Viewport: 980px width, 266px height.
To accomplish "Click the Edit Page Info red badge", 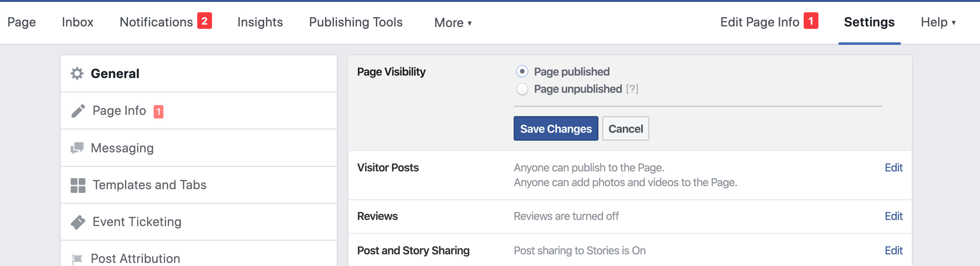I will click(x=810, y=21).
